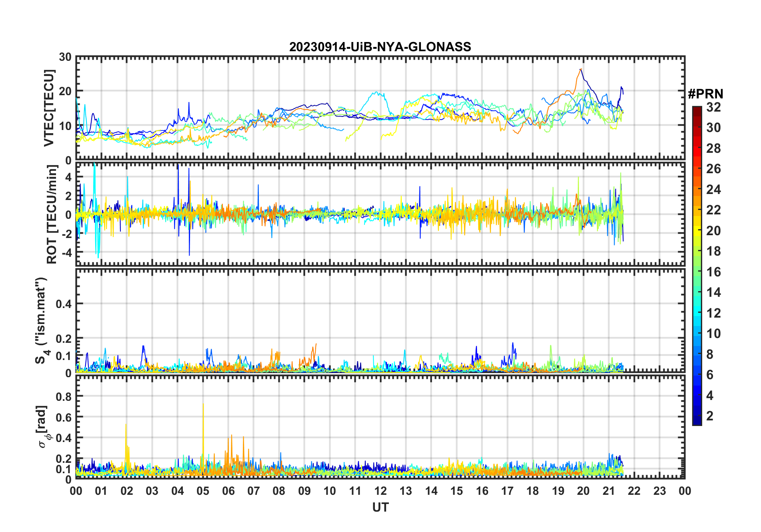
Task: Click x-axis tick label 21
Action: (x=609, y=491)
